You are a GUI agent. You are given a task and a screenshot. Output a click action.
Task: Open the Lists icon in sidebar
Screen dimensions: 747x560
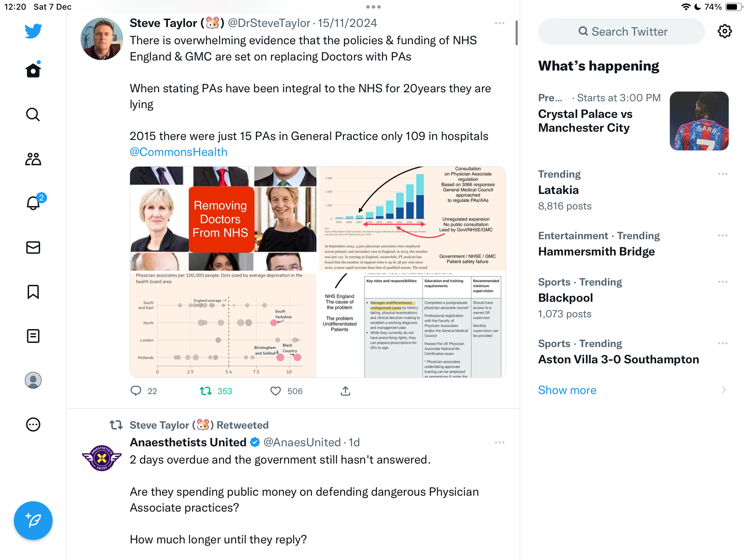pos(33,336)
